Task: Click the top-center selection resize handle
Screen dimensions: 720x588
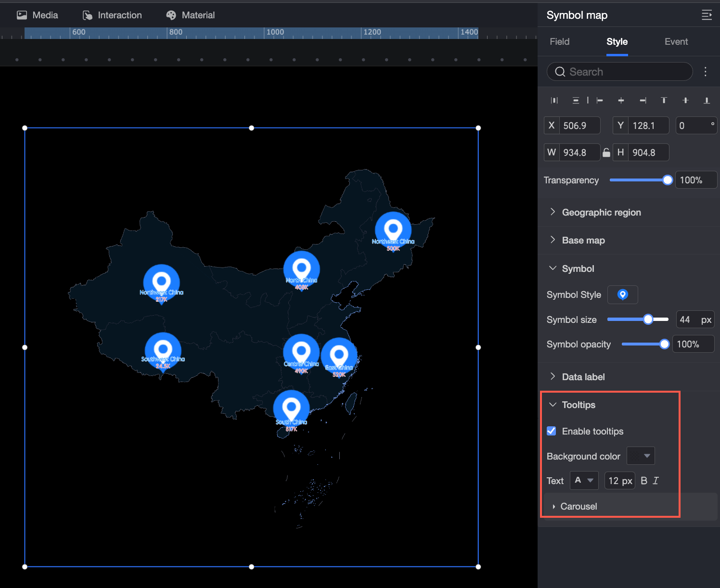Action: click(x=251, y=128)
